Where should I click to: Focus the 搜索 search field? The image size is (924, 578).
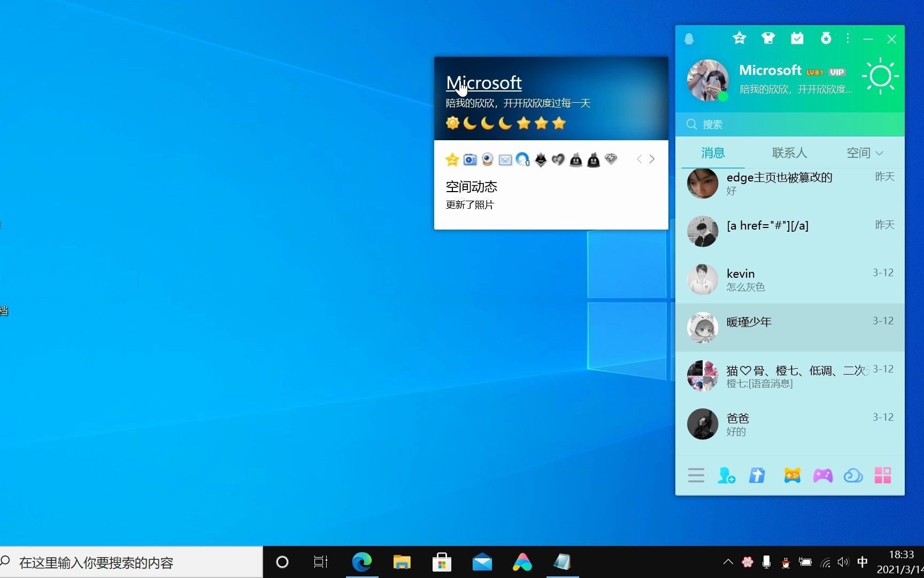[790, 124]
